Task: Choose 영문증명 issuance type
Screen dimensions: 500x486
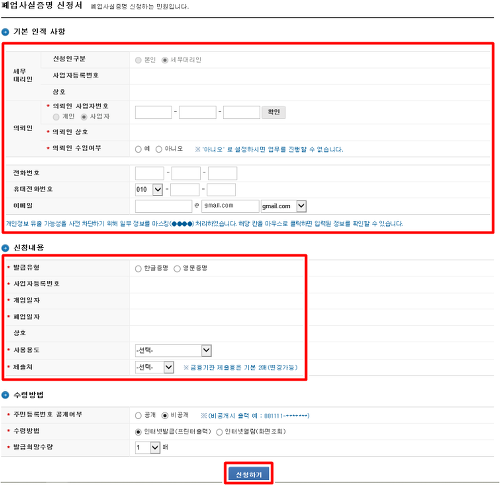Action: (x=177, y=269)
